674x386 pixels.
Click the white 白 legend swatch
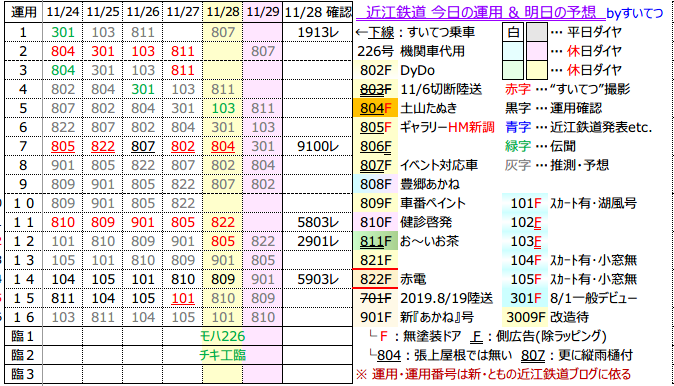click(513, 32)
